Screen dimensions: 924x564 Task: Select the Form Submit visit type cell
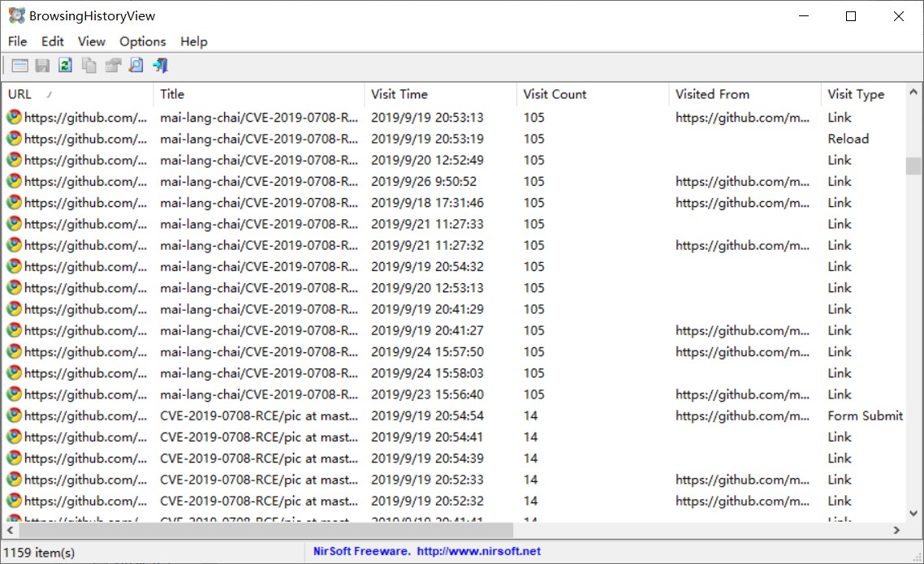click(x=865, y=415)
